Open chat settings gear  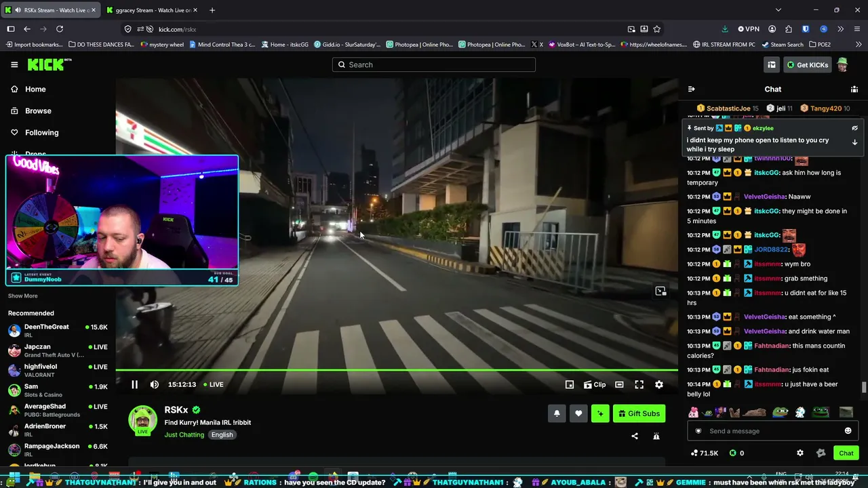pyautogui.click(x=800, y=453)
